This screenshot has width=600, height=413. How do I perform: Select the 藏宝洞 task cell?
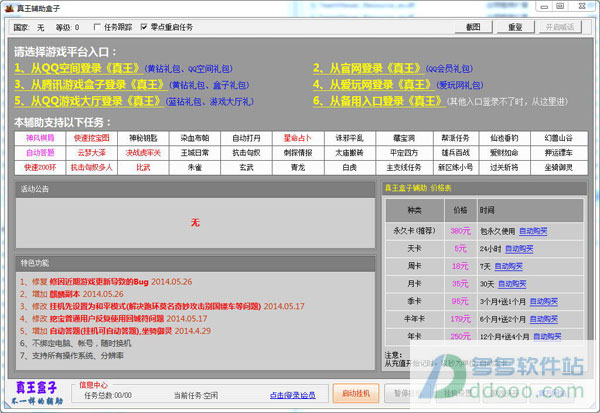click(404, 138)
